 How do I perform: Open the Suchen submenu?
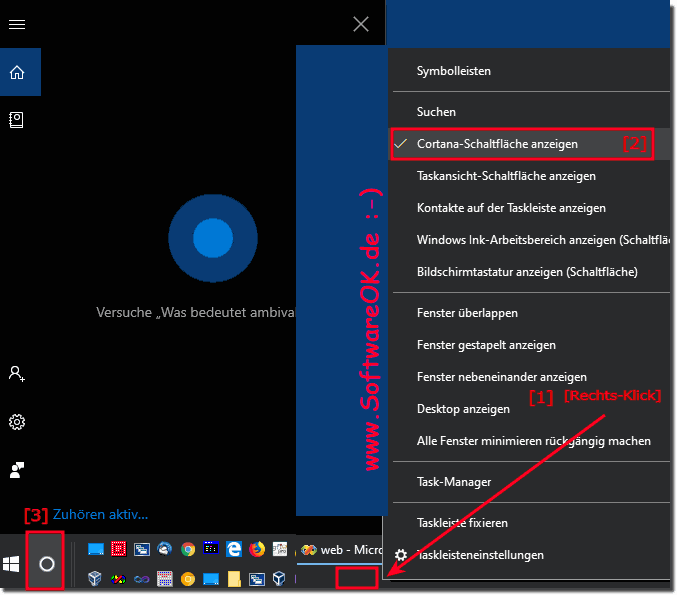[531, 112]
